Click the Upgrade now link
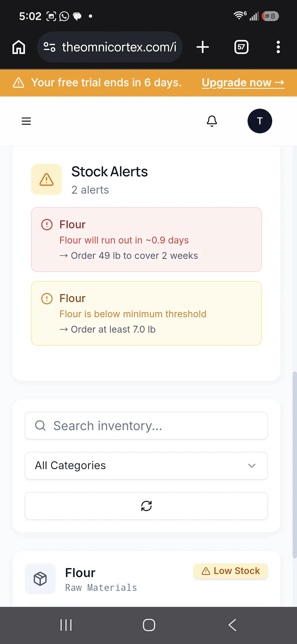Image resolution: width=297 pixels, height=644 pixels. click(x=243, y=82)
